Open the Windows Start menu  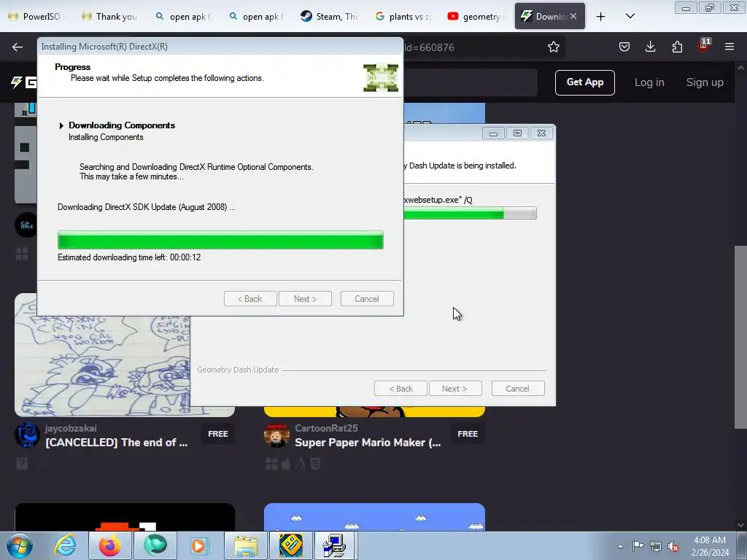coord(19,545)
